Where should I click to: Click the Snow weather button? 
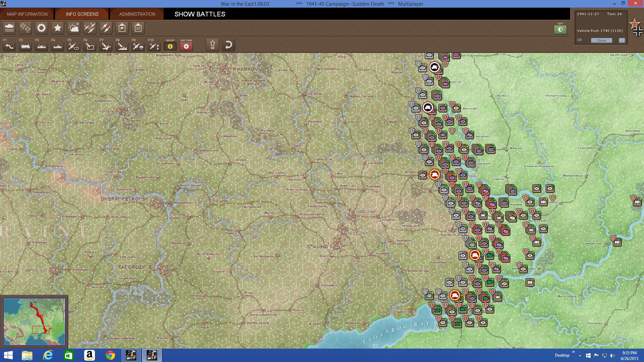point(601,40)
